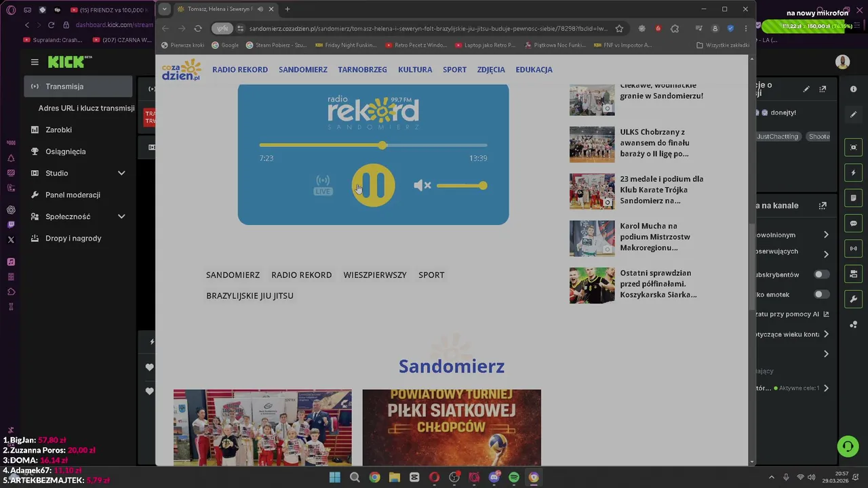Open Zarobki in Kick sidebar
The image size is (868, 488).
point(58,129)
